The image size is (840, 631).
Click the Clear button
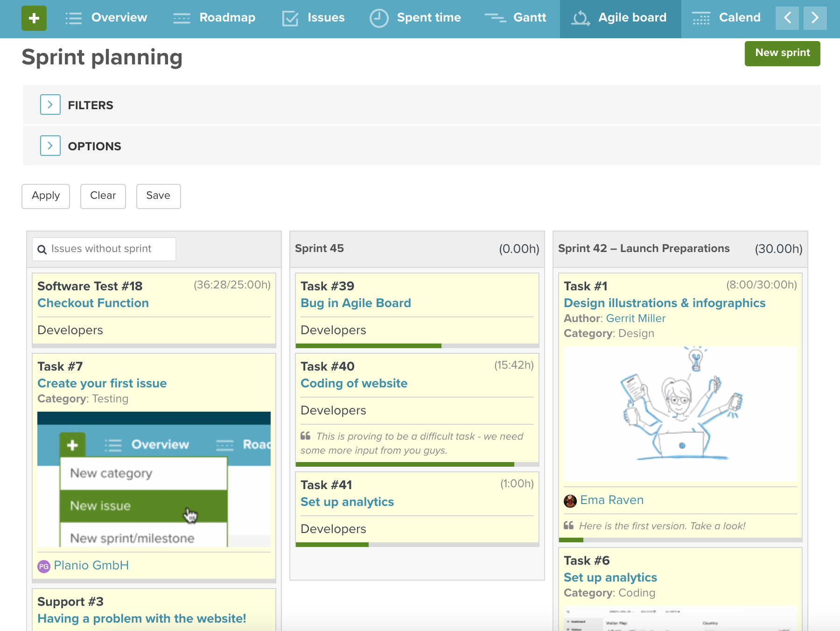pos(103,196)
